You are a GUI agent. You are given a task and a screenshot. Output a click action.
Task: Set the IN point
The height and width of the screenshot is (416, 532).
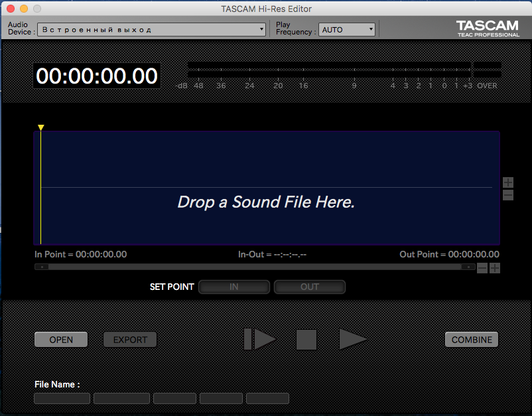(234, 287)
